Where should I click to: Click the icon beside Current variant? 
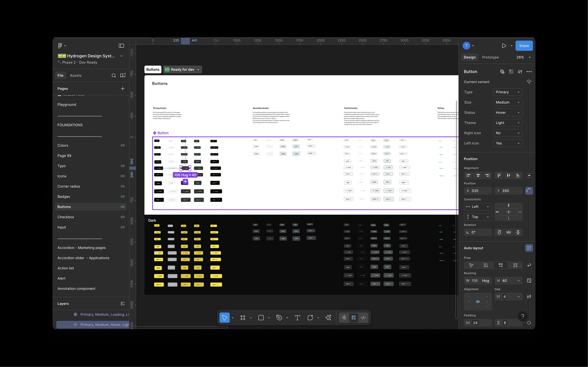tap(529, 82)
